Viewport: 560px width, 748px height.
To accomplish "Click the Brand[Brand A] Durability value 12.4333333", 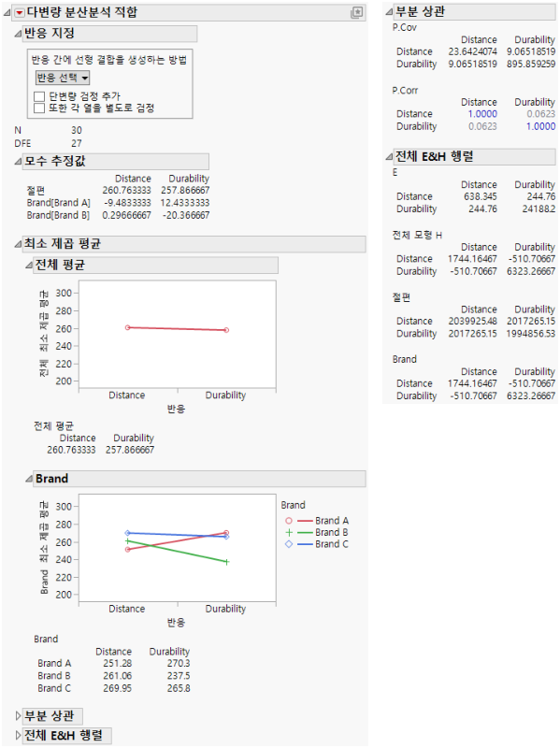I will pyautogui.click(x=184, y=203).
